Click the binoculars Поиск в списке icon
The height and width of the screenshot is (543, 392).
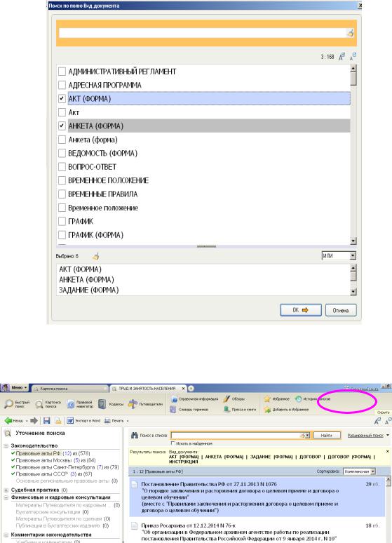[x=135, y=435]
